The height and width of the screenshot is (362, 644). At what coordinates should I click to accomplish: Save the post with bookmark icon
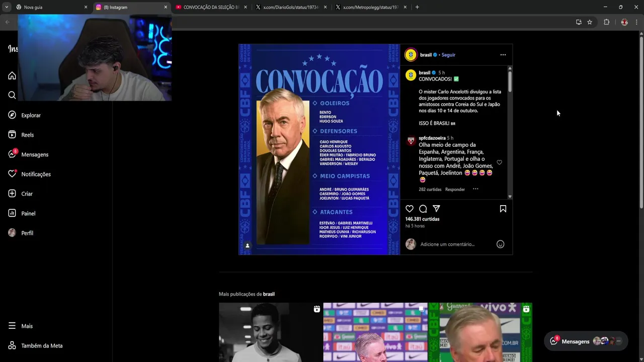[503, 209]
